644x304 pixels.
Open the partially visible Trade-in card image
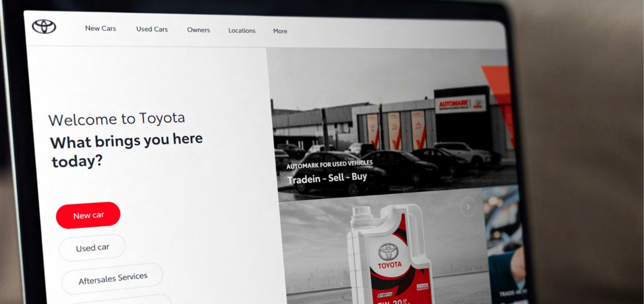click(505, 244)
